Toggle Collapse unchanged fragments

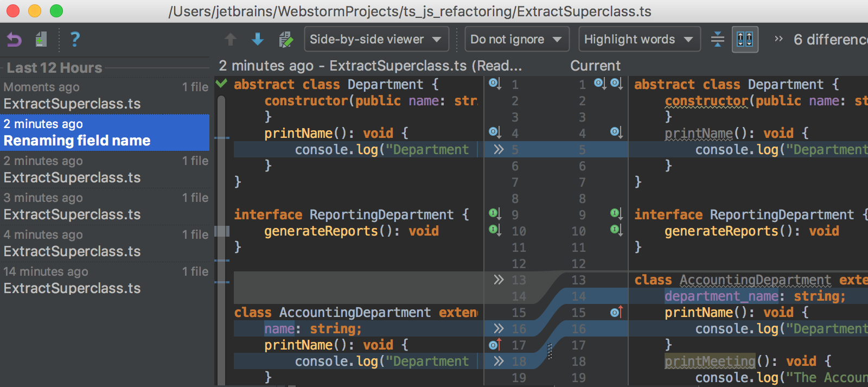717,40
